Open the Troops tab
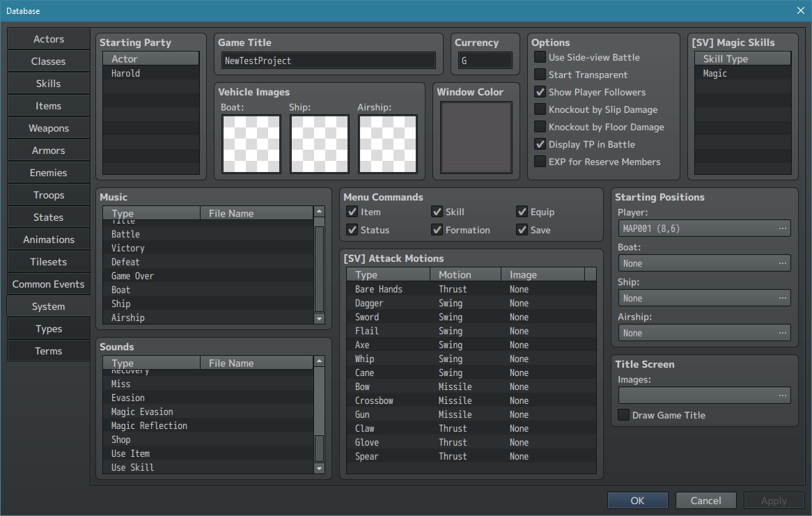The height and width of the screenshot is (516, 812). pyautogui.click(x=49, y=195)
